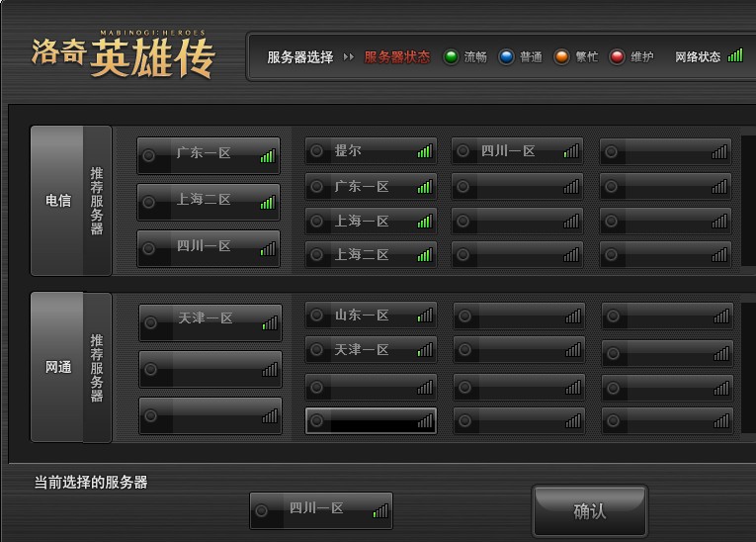Click signal bars icon on 上海一区 server
Viewport: 756px width, 542px height.
425,222
